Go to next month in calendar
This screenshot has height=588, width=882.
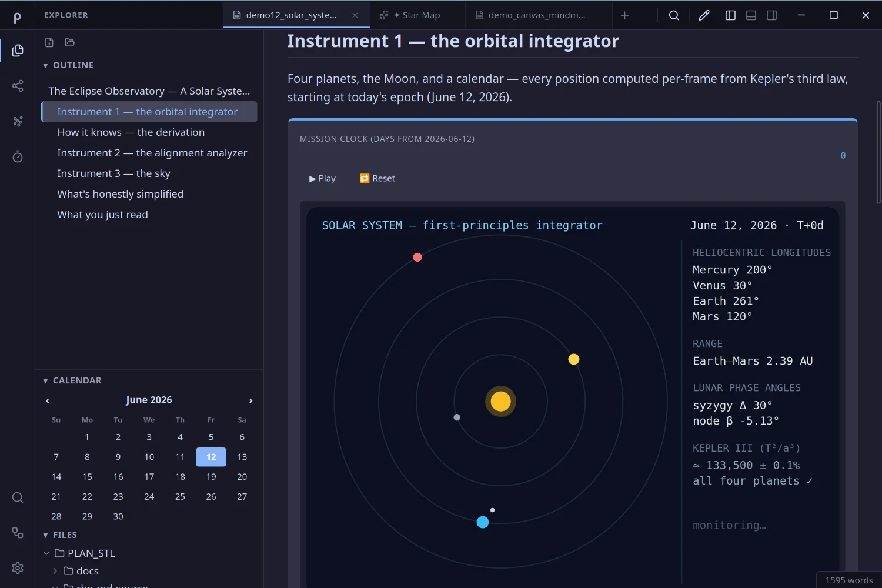250,400
